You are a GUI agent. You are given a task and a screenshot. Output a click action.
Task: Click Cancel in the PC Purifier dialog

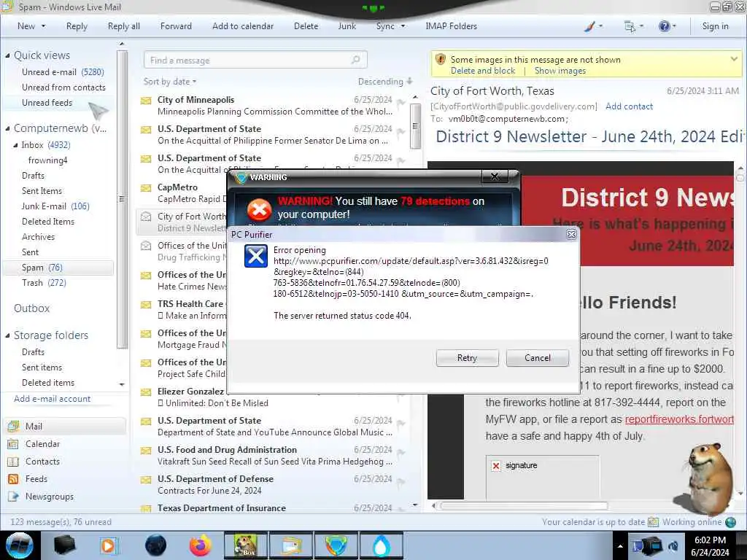click(x=538, y=358)
